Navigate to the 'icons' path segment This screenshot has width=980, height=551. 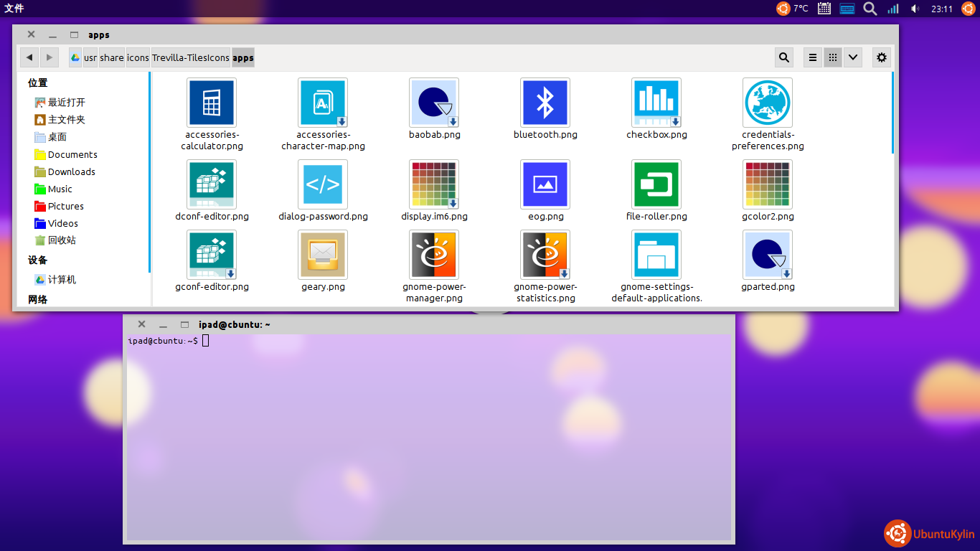[x=138, y=58]
